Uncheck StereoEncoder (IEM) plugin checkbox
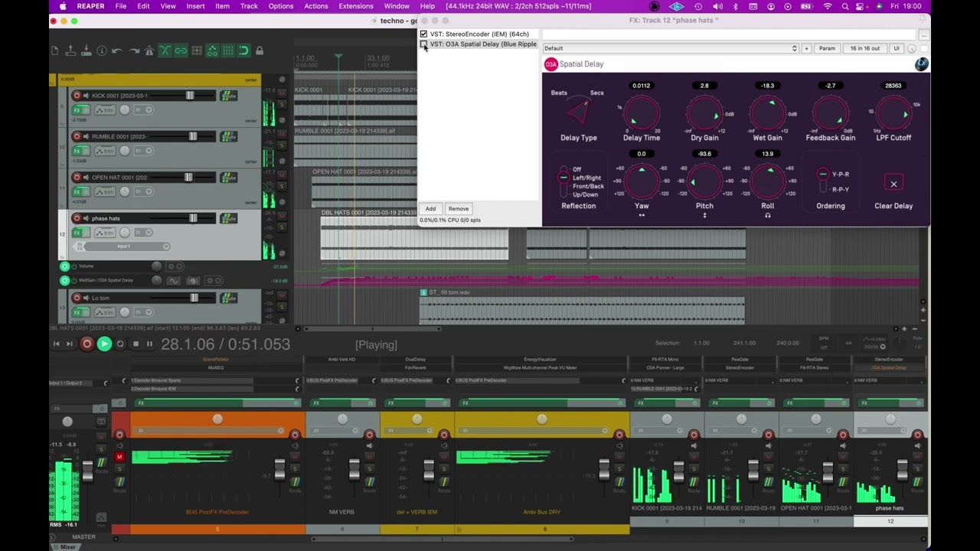Screen dimensions: 980x551 click(x=423, y=34)
